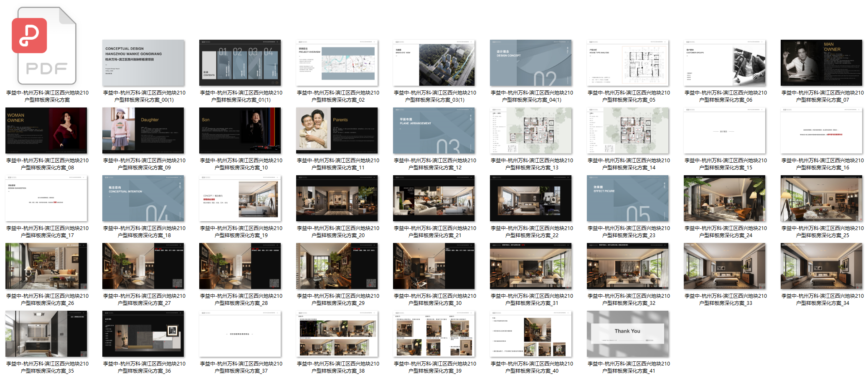Click the Parents persona thumbnail
Viewport: 868px width, 381px height.
(x=337, y=130)
